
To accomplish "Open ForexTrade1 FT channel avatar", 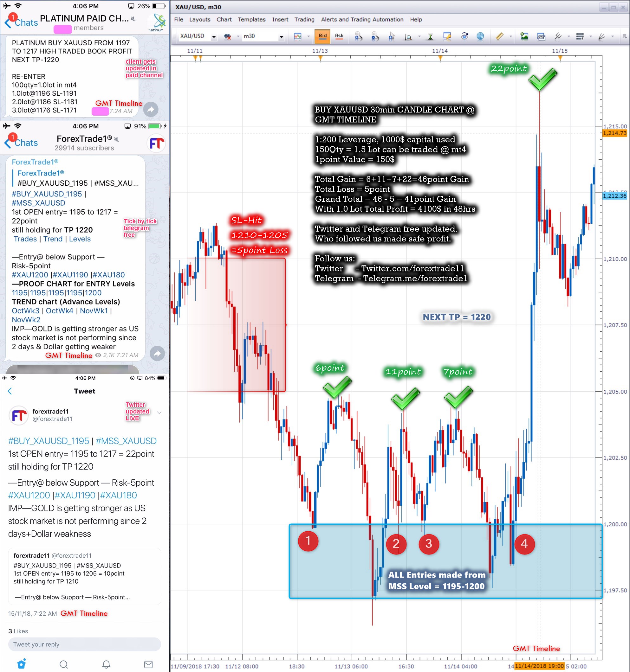I will tap(157, 143).
